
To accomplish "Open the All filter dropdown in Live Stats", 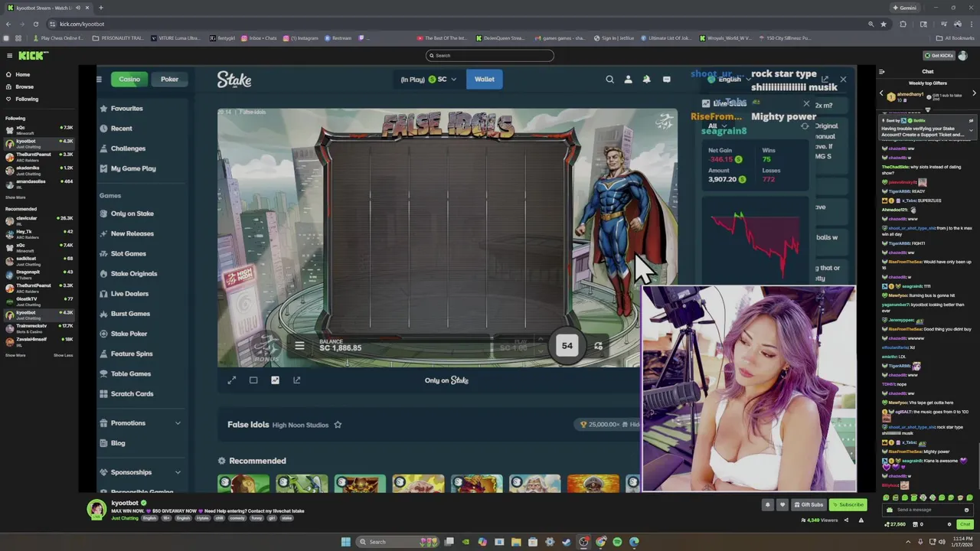I will (x=718, y=126).
